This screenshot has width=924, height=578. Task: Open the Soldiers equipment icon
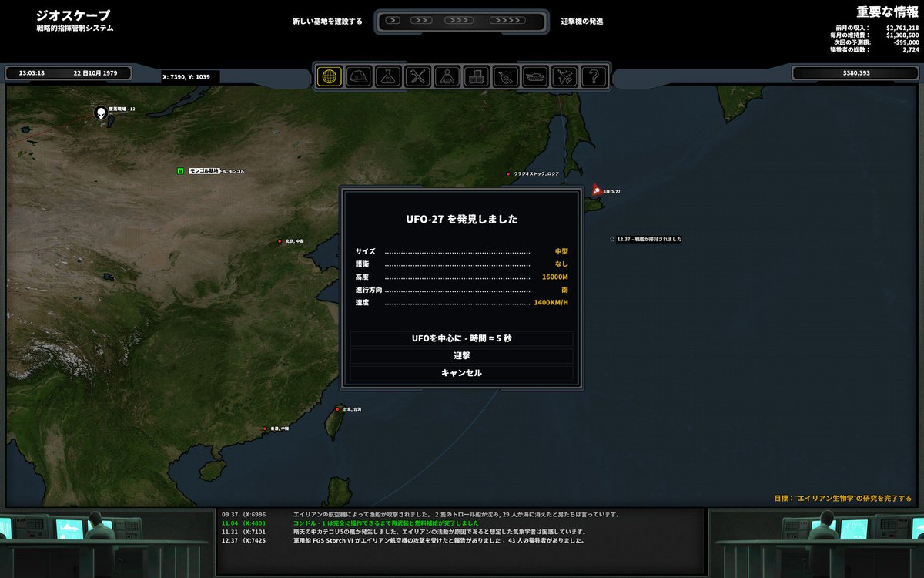[x=447, y=76]
